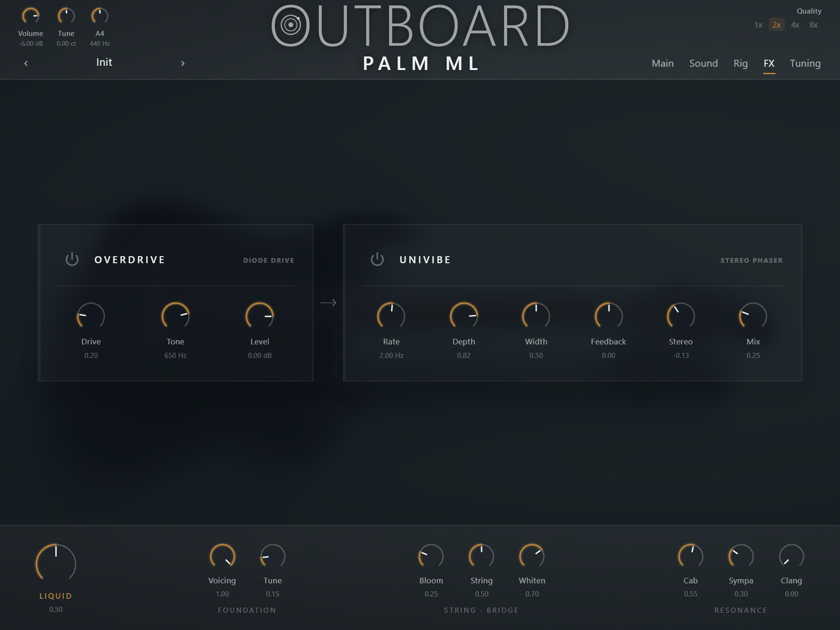The height and width of the screenshot is (630, 840).
Task: Click the Drive value 0.20
Action: point(91,355)
